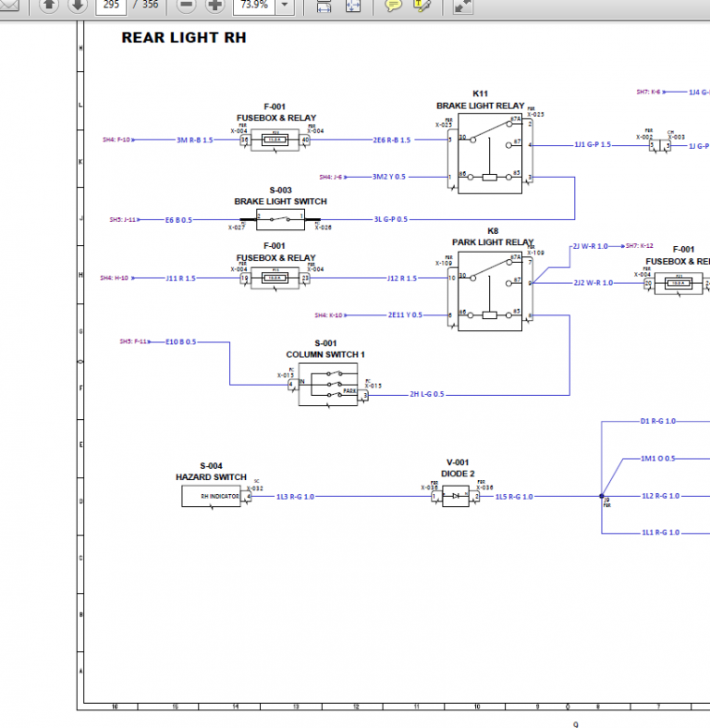Click wire label D1 R-G 1.0
710x728 pixels.
click(x=658, y=421)
